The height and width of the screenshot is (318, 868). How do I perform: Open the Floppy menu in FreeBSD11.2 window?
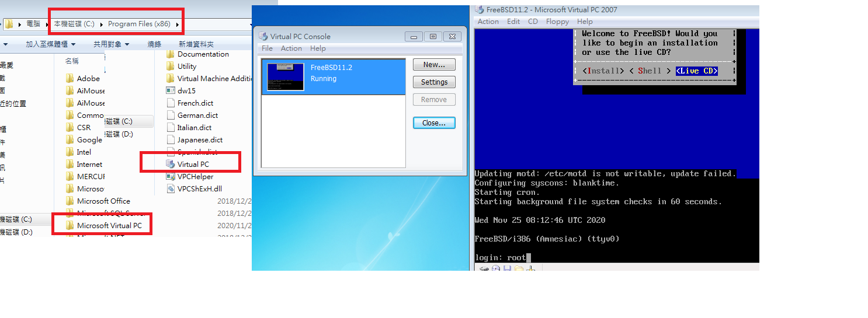[x=557, y=22]
